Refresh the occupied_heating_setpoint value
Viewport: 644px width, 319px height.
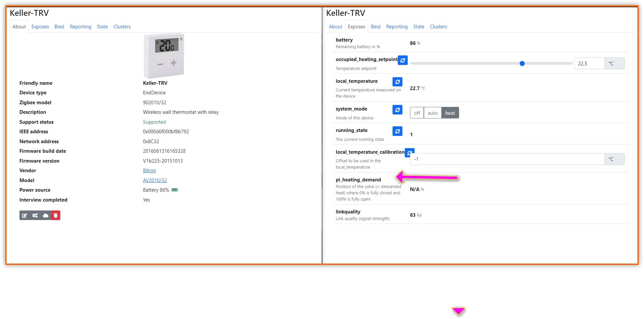tap(403, 60)
